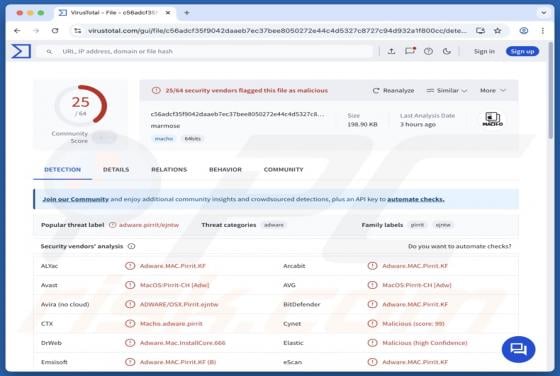Click alert icon in malicious flagged banner

(x=156, y=90)
